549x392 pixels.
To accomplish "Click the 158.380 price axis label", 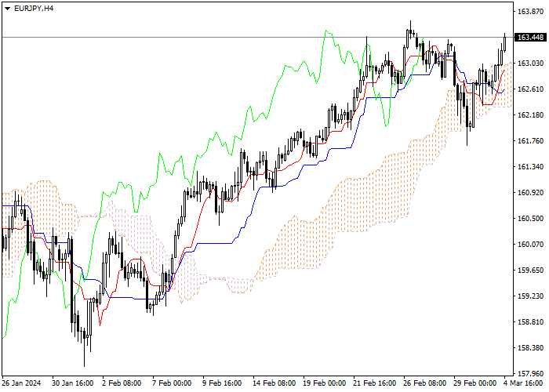I will pos(530,348).
